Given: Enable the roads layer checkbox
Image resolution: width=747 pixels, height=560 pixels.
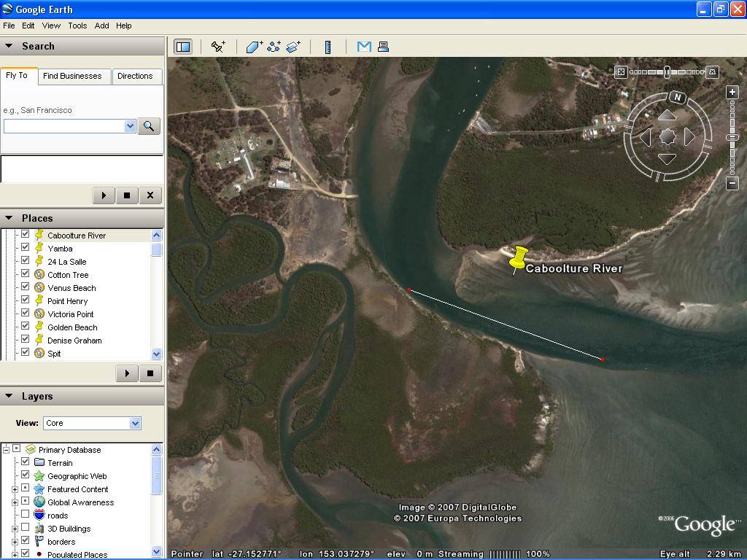Looking at the screenshot, I should click(x=26, y=515).
